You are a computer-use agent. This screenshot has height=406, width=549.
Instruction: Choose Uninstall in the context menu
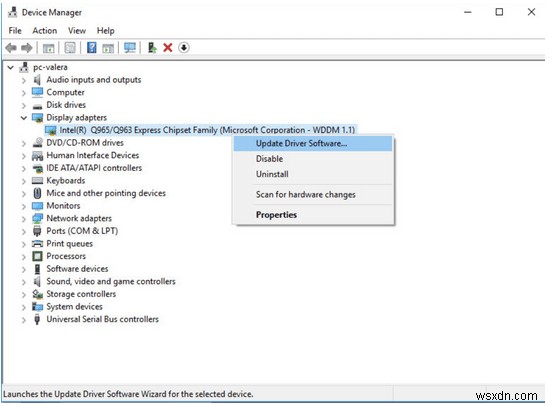pos(313,174)
